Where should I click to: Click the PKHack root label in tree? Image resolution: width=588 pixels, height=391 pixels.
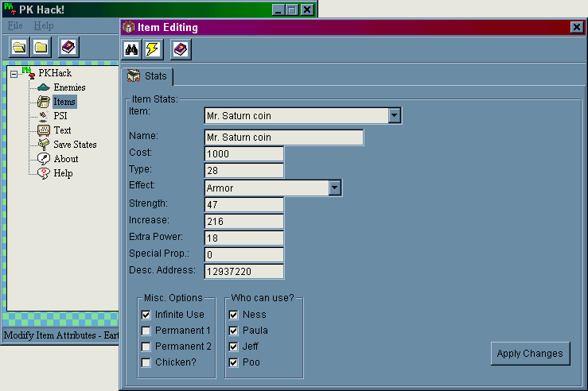pyautogui.click(x=55, y=73)
